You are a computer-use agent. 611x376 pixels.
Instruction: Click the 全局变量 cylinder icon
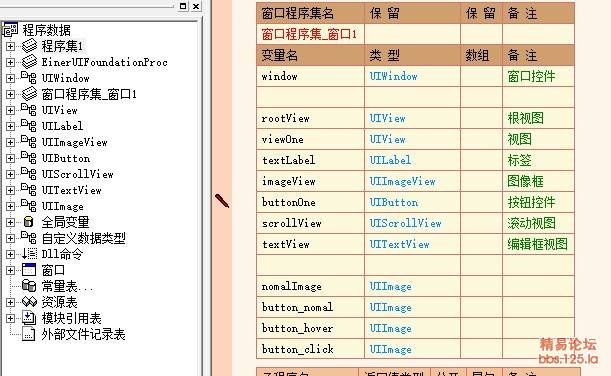(28, 222)
